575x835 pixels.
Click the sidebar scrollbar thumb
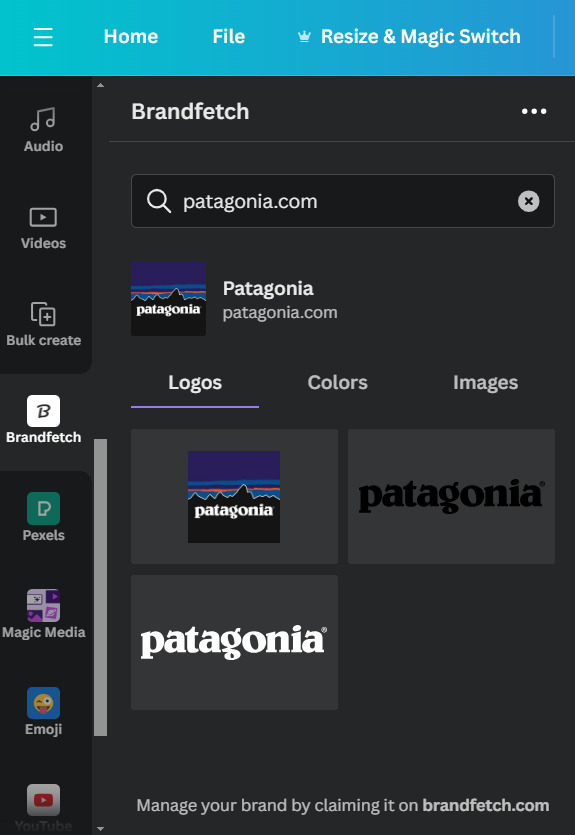point(101,587)
